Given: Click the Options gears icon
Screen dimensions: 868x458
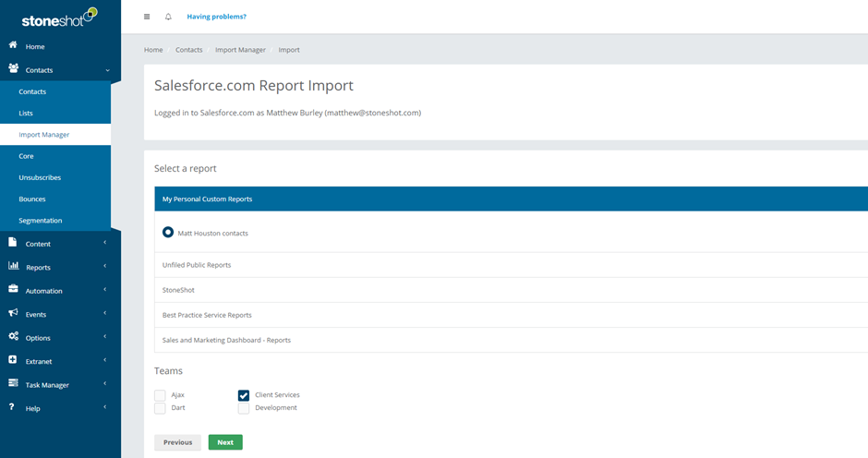Looking at the screenshot, I should pos(13,336).
